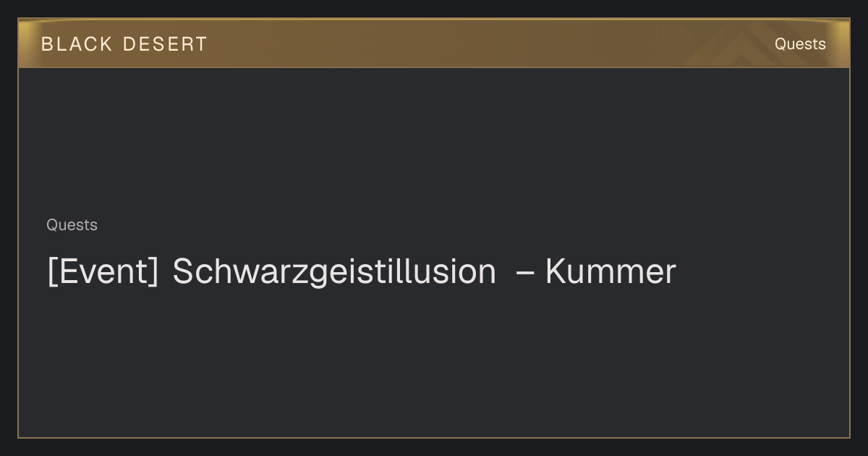Click the gold banner's center
This screenshot has width=868, height=456.
coord(434,43)
